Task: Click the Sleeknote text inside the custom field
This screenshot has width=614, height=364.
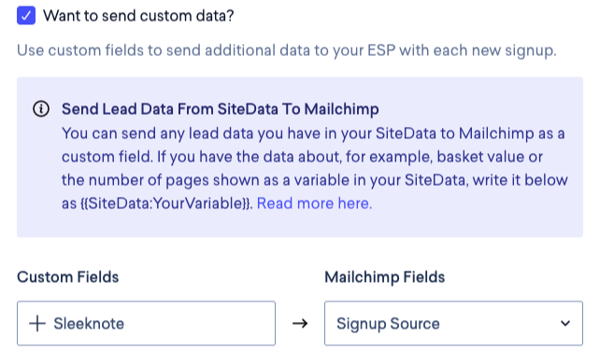Action: click(89, 323)
